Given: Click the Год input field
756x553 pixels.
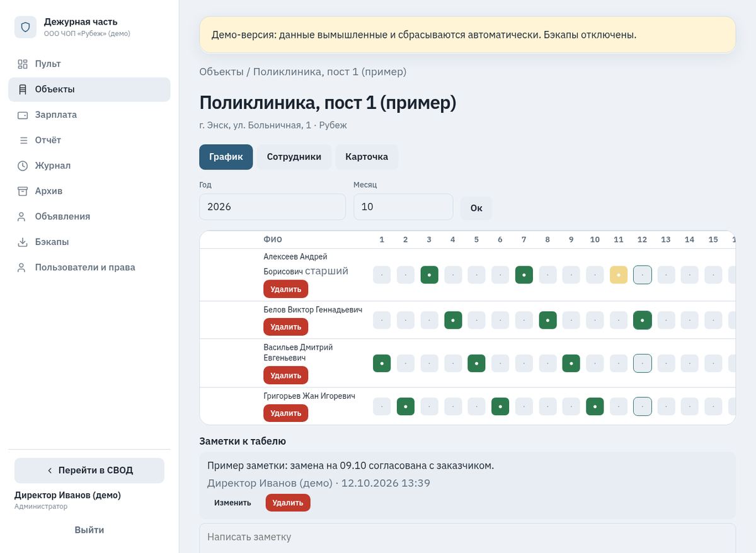Looking at the screenshot, I should [272, 207].
